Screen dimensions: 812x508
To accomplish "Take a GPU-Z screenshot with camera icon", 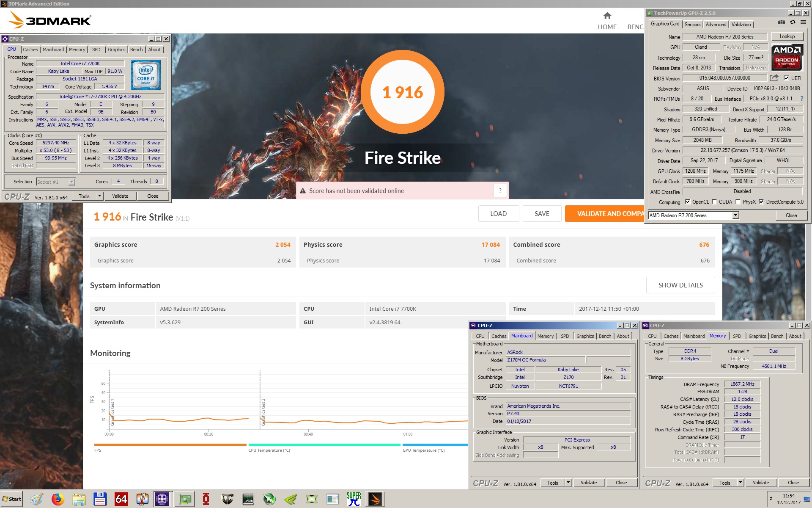I will pos(782,22).
